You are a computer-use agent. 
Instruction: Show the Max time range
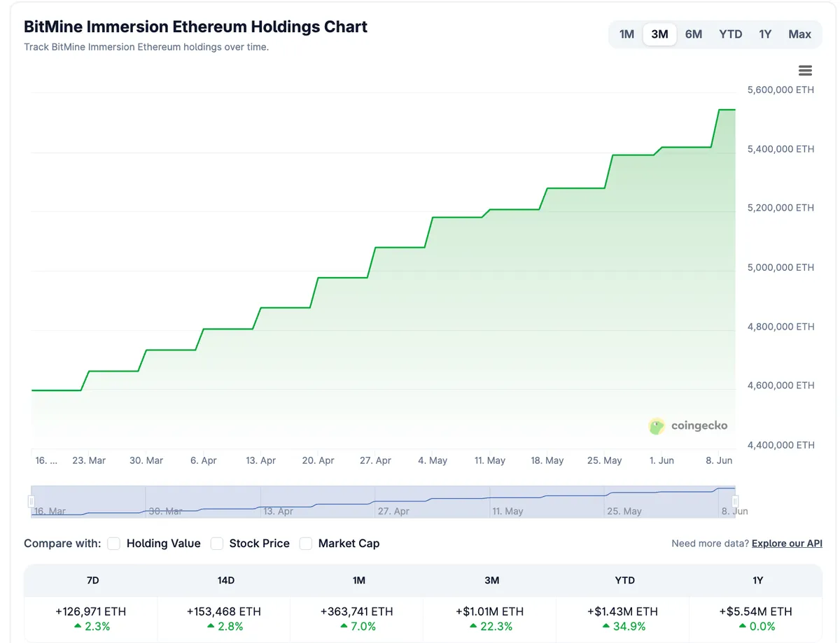[799, 34]
